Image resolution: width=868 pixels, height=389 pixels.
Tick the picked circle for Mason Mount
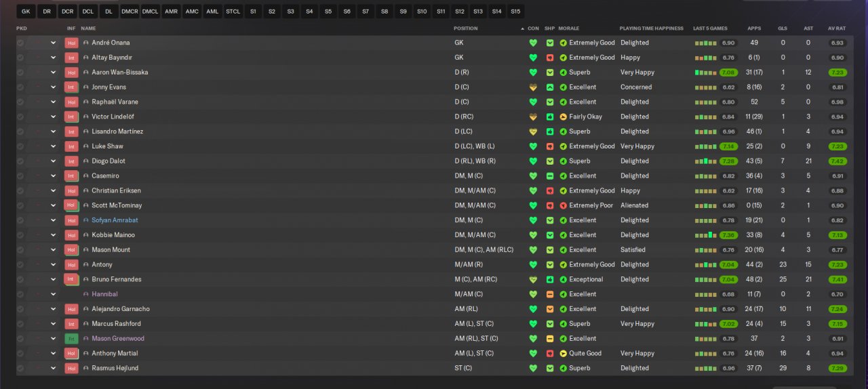point(20,250)
